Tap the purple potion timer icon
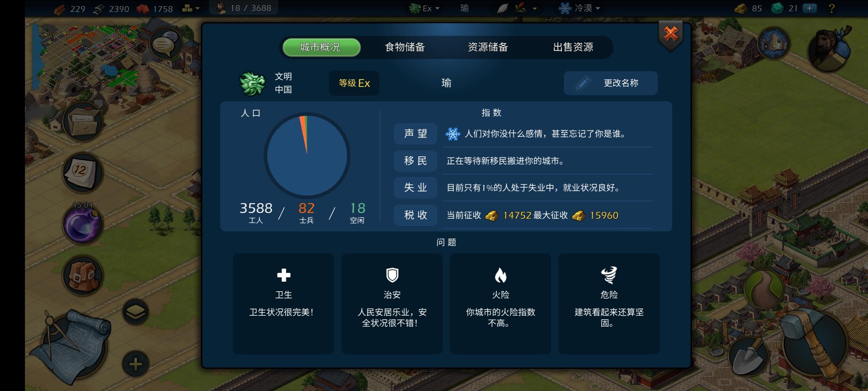The width and height of the screenshot is (868, 391). click(x=83, y=223)
